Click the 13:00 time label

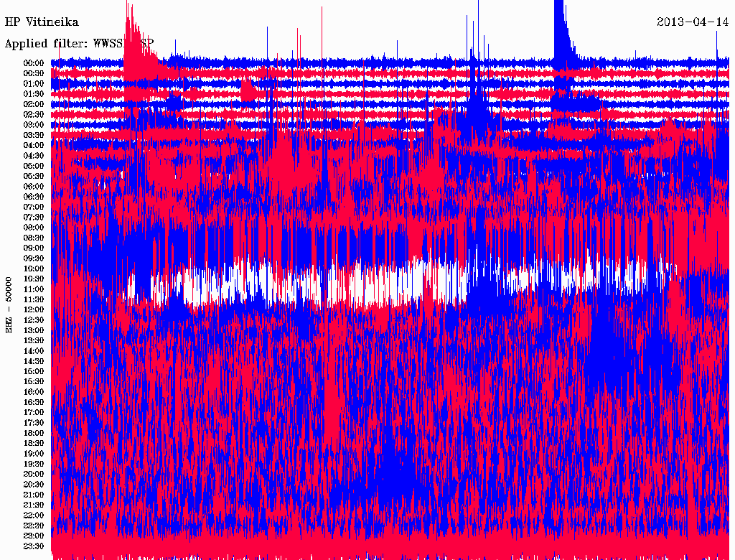pyautogui.click(x=34, y=331)
